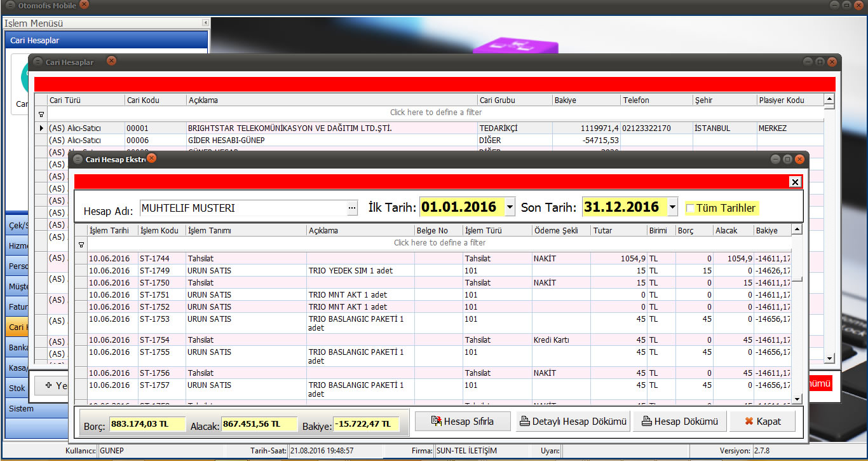Open the Müşteri menu section
Screen dimensions: 868x461
coord(17,286)
